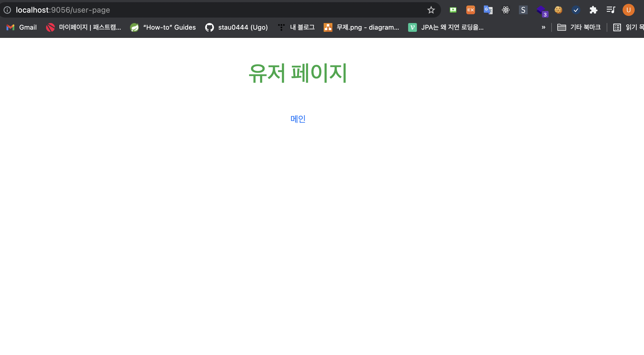This screenshot has height=355, width=644.
Task: Click the address bar URL localhost:9056/user-page
Action: 63,10
